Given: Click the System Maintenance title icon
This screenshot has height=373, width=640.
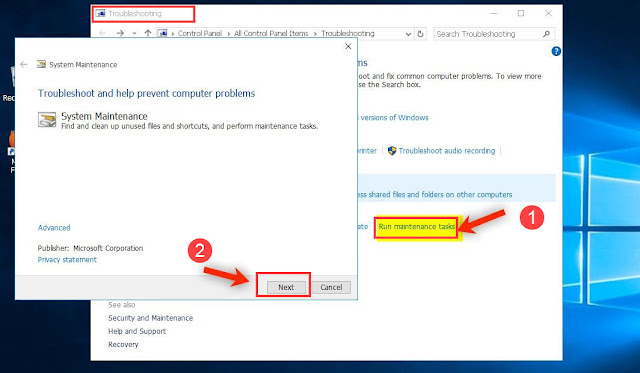Looking at the screenshot, I should tap(41, 64).
